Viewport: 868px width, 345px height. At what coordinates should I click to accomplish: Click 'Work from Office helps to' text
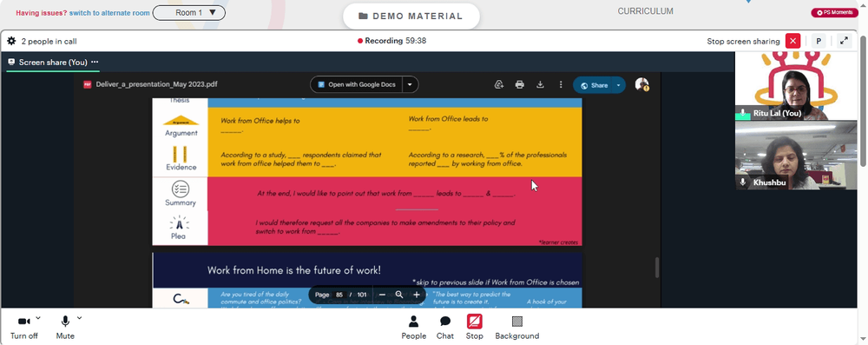[260, 121]
